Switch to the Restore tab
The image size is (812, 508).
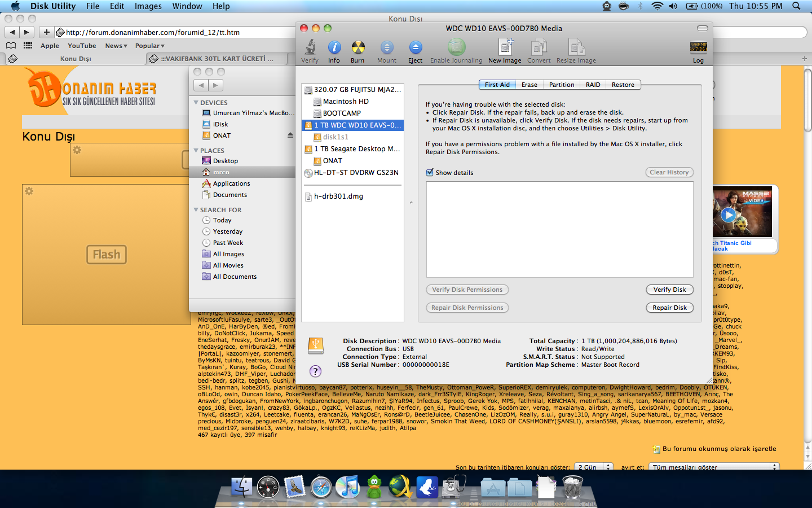(623, 85)
